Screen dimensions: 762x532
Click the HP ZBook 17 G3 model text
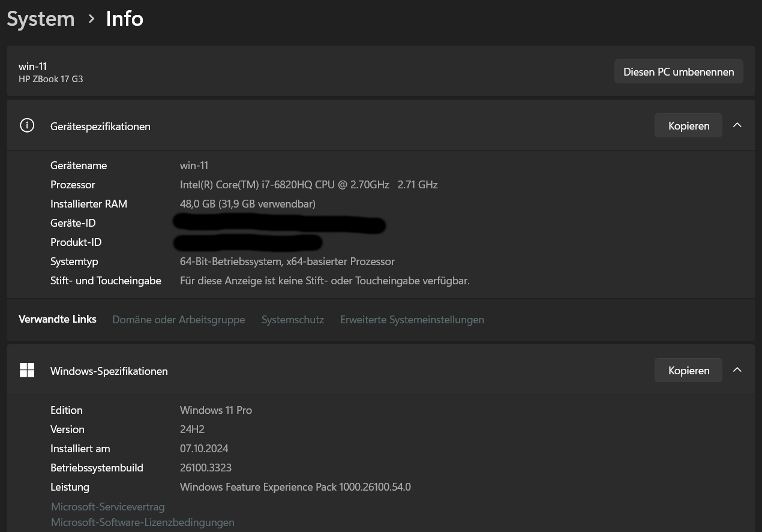(51, 79)
